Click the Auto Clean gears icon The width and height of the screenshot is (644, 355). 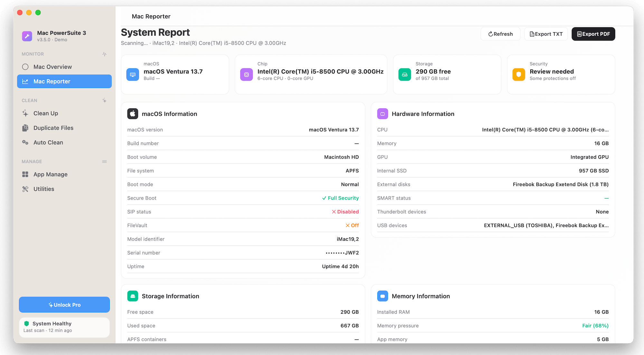click(25, 142)
